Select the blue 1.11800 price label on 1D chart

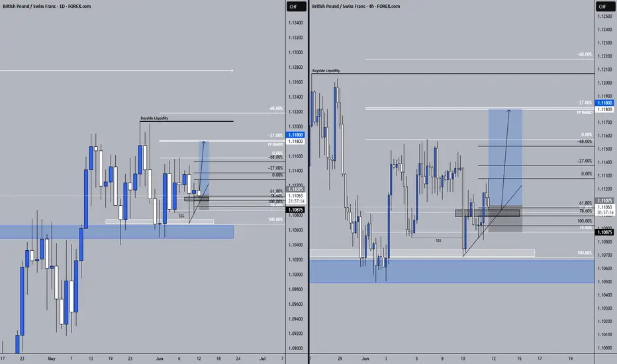pyautogui.click(x=295, y=135)
